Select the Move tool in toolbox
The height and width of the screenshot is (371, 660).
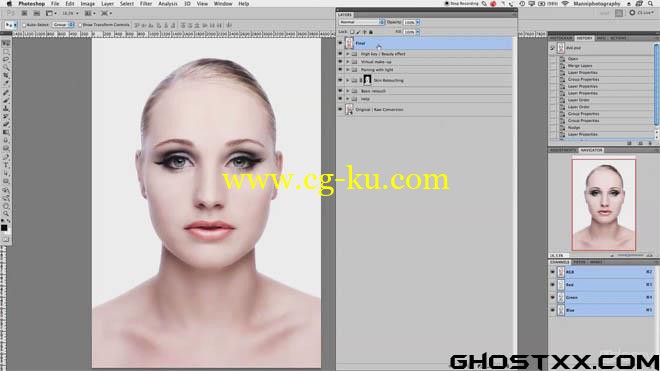[6, 43]
